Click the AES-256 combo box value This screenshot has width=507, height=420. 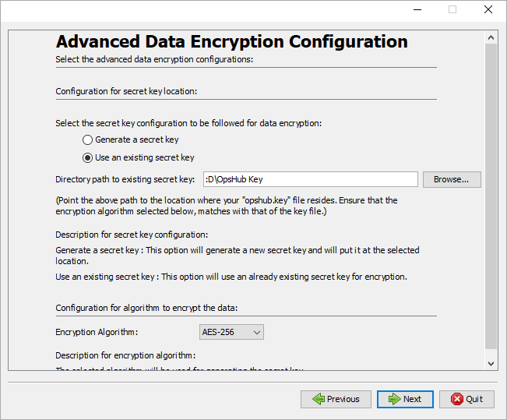(x=224, y=332)
